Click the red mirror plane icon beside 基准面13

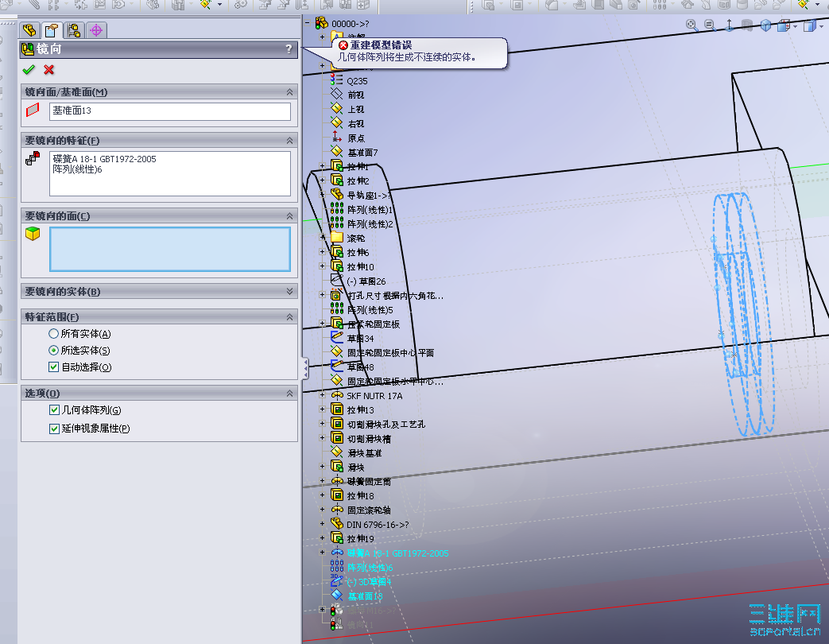pos(33,110)
